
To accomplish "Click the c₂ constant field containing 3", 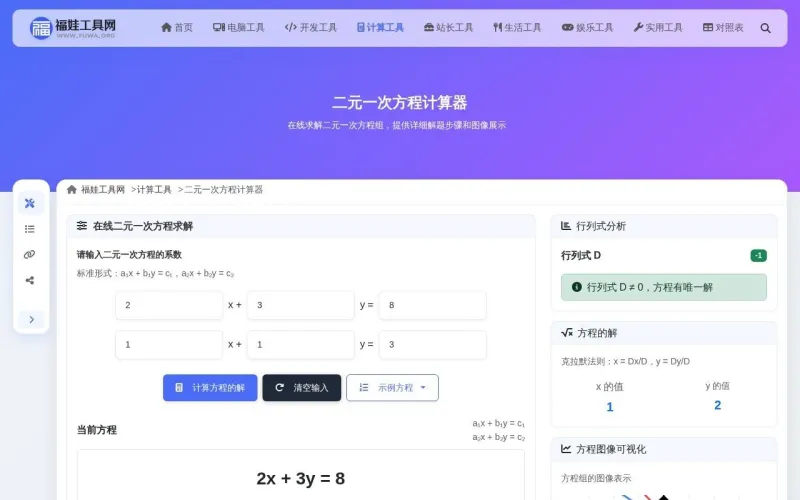I will pos(433,344).
